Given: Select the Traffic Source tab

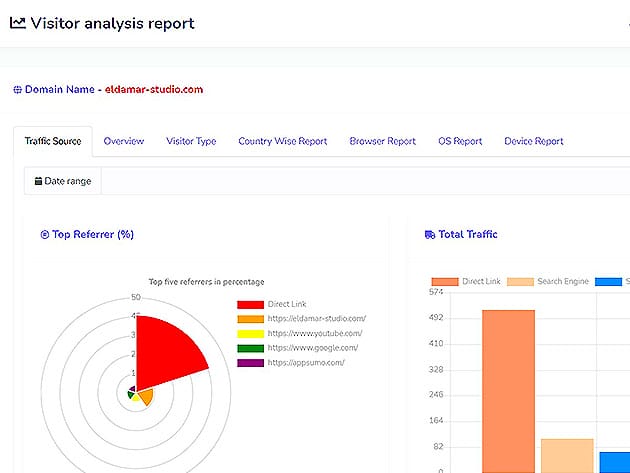Looking at the screenshot, I should (x=53, y=142).
